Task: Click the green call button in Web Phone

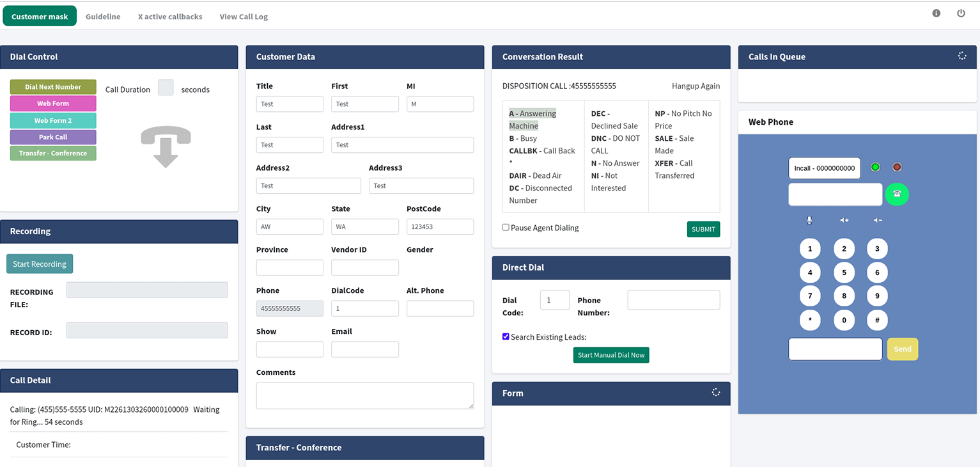Action: pyautogui.click(x=897, y=194)
